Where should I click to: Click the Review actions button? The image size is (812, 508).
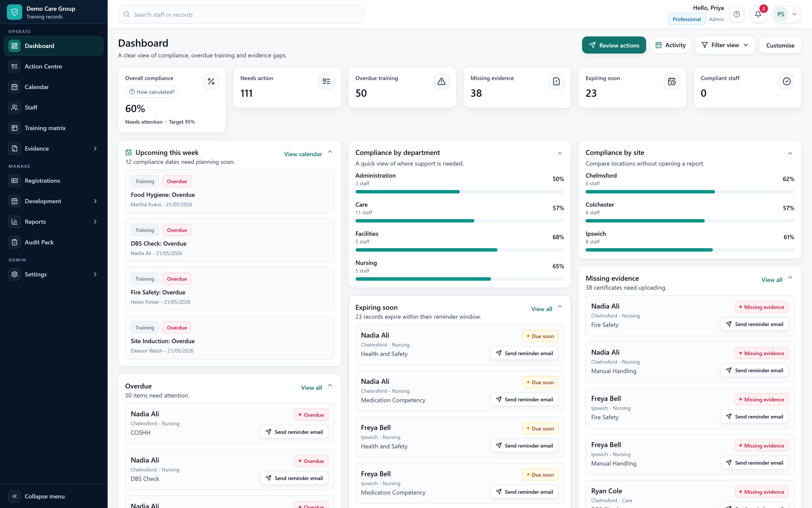point(614,45)
